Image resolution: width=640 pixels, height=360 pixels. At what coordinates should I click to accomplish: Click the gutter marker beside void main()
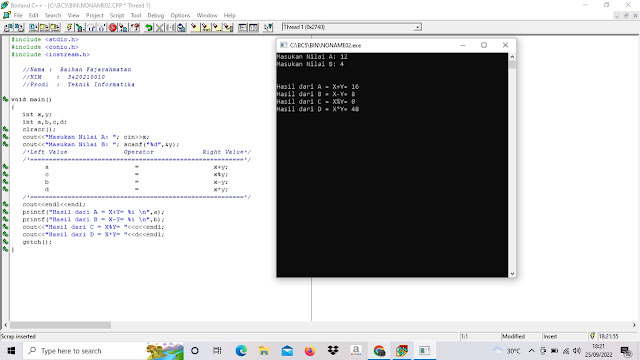5,99
